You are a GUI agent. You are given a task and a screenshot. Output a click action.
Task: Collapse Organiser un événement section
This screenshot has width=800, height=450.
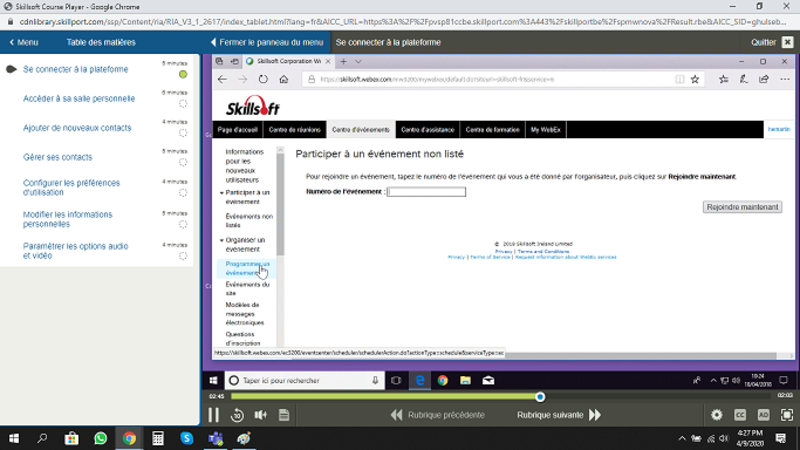click(222, 240)
